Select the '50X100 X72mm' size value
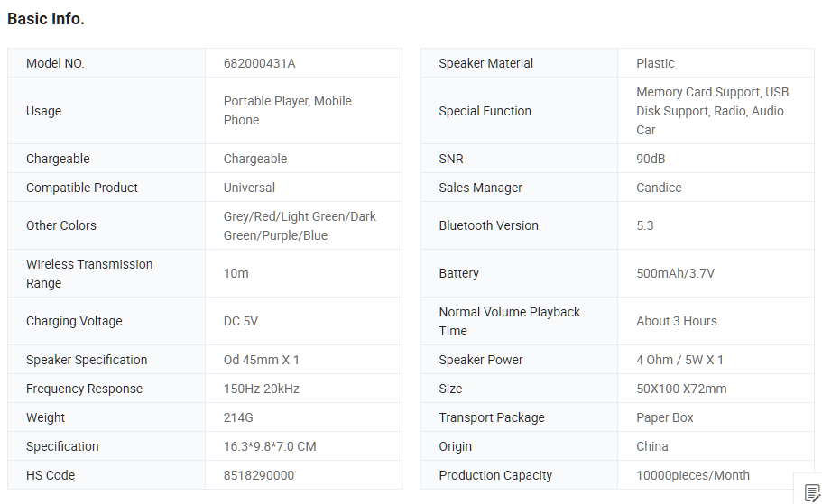The image size is (822, 504). [681, 389]
